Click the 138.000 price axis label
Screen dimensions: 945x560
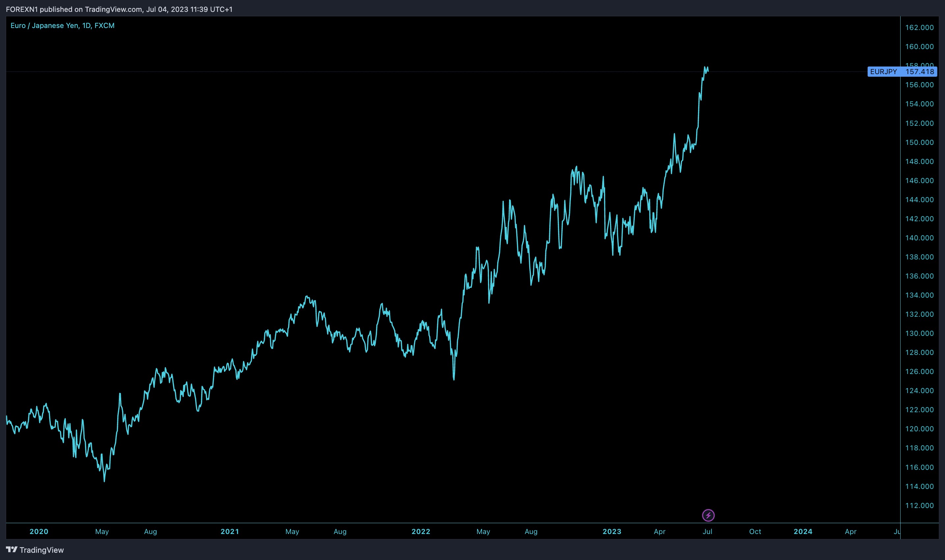point(919,257)
